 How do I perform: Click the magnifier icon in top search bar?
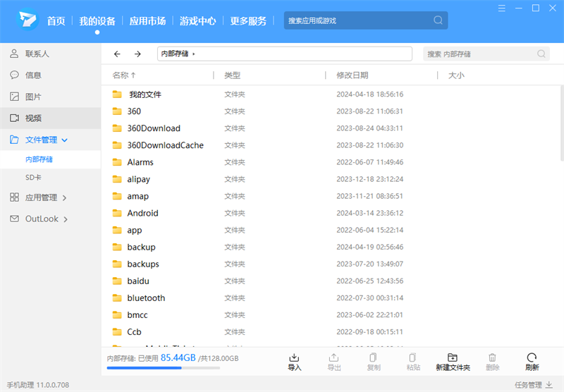[x=438, y=20]
